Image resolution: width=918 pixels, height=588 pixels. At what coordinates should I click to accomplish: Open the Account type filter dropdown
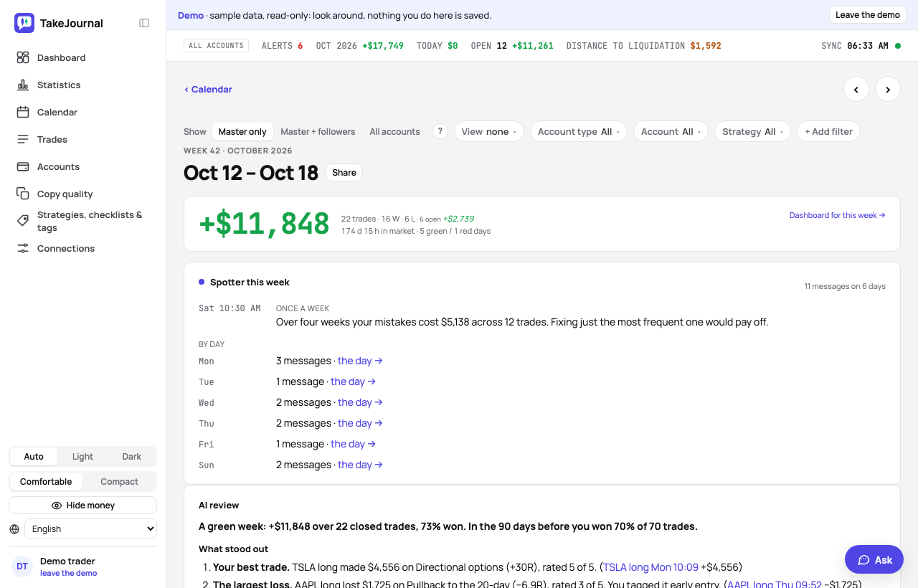pyautogui.click(x=579, y=132)
